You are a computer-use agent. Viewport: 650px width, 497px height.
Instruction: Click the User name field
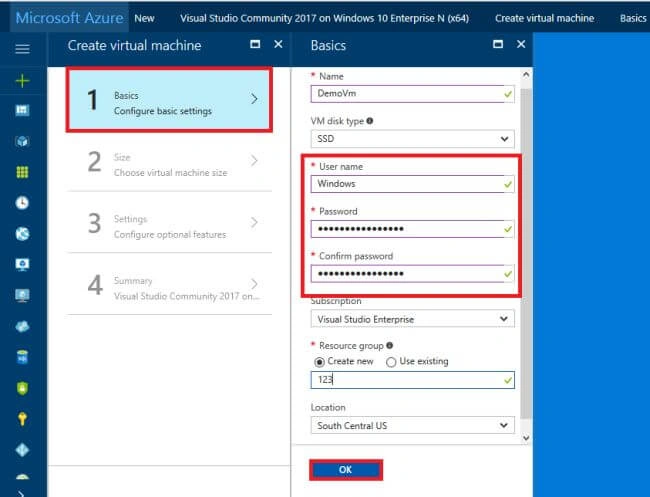[412, 184]
